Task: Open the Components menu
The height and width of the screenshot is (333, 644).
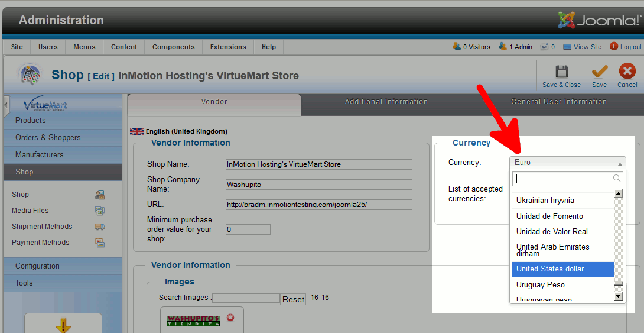Action: pos(173,47)
